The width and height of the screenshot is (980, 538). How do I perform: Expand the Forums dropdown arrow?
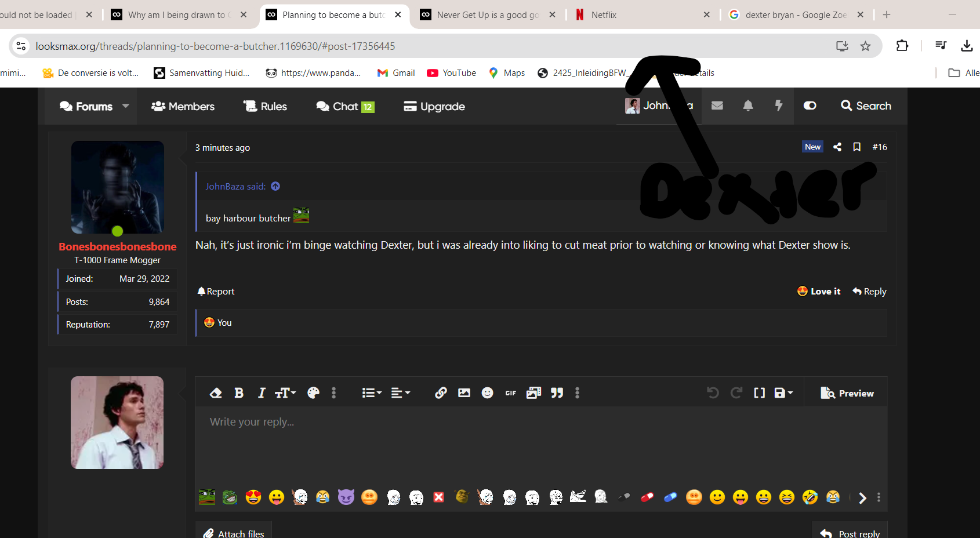click(126, 106)
